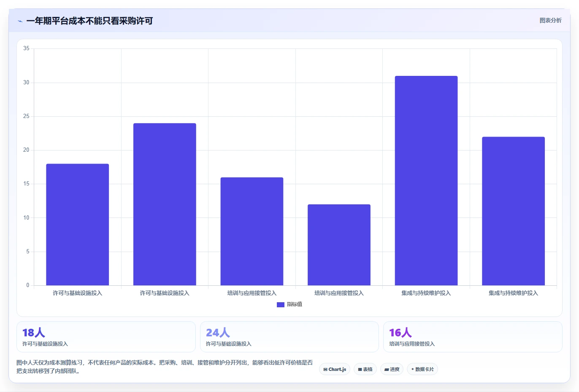Click the icon in the 进度 tag
The width and height of the screenshot is (579, 392).
tap(387, 370)
